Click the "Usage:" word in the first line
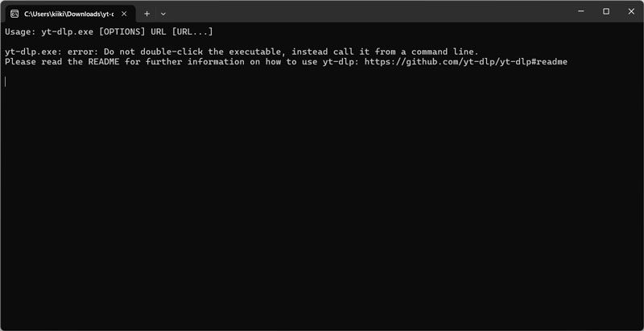 click(x=20, y=31)
